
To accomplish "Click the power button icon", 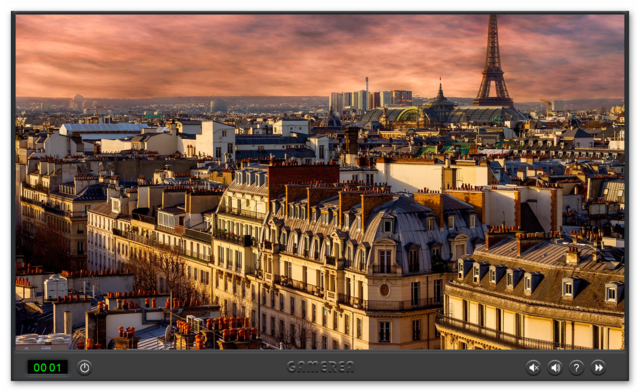I will (x=84, y=368).
